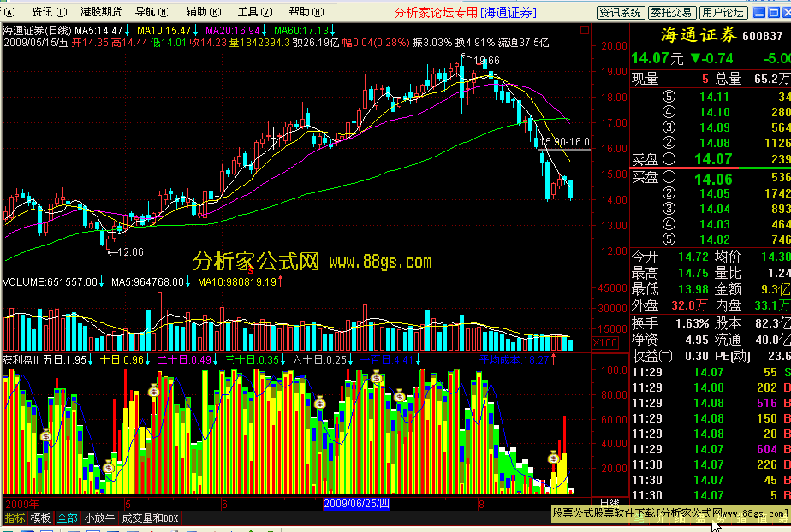Click the 换手 1.63% value
Image resolution: width=791 pixels, height=532 pixels.
693,323
